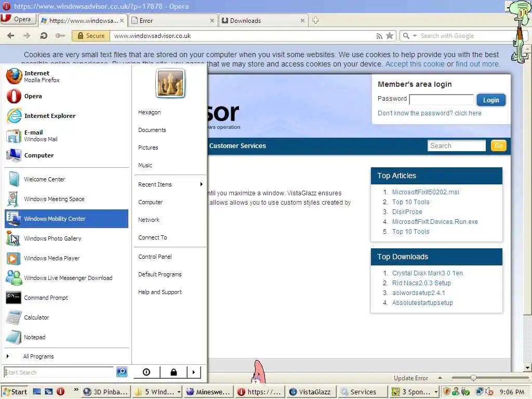Open Windows Photo Gallery
This screenshot has height=399, width=532.
(66, 238)
